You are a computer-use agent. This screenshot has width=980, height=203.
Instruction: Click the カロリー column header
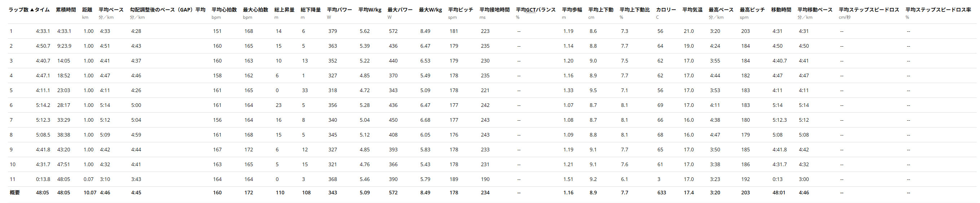[666, 10]
